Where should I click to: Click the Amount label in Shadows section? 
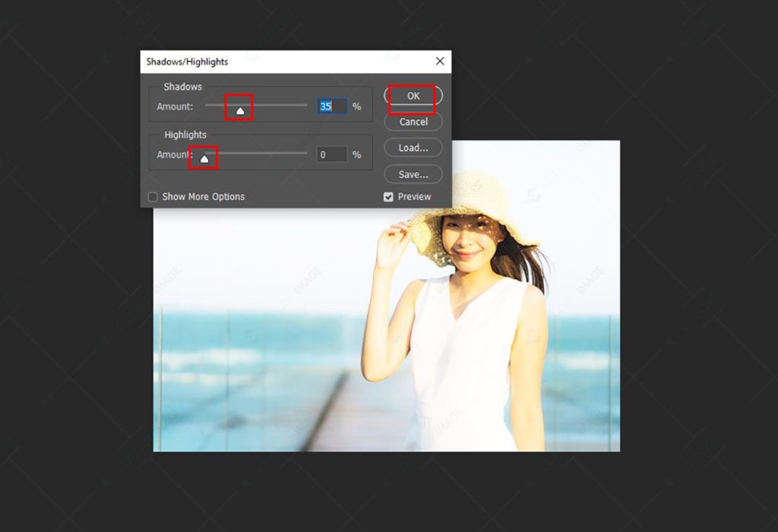pyautogui.click(x=175, y=106)
